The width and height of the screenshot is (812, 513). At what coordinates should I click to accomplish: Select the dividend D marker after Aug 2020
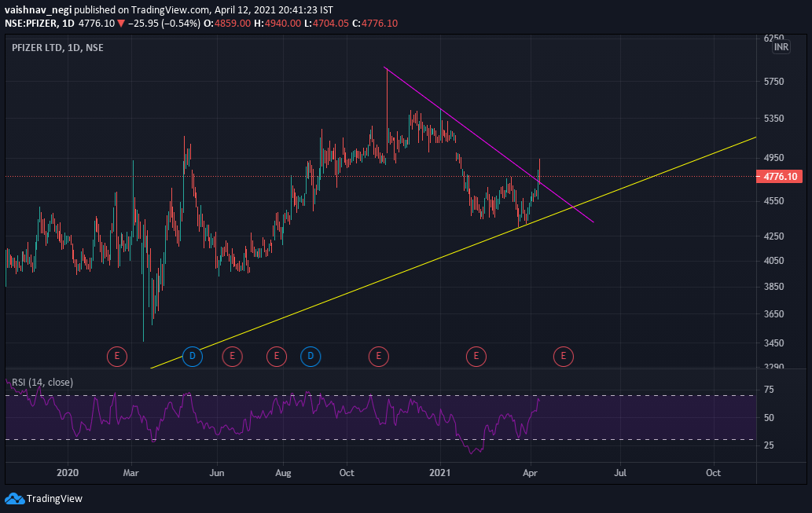tap(310, 356)
